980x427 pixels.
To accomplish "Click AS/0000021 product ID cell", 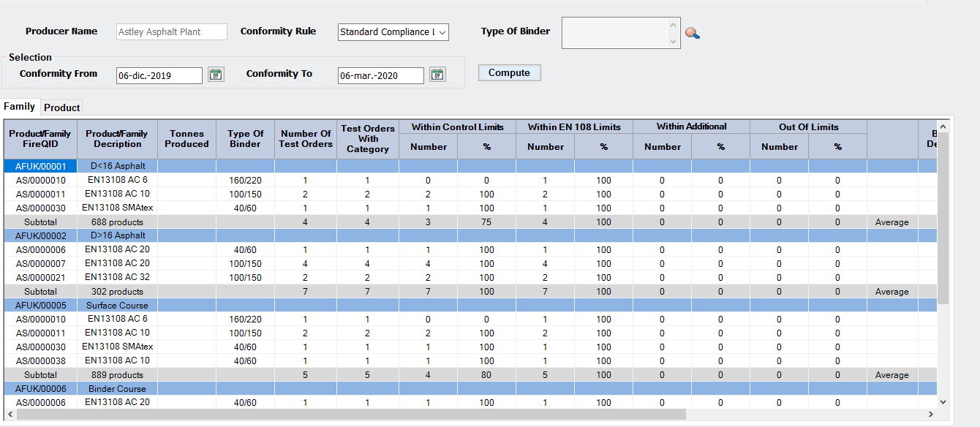I will coord(40,278).
